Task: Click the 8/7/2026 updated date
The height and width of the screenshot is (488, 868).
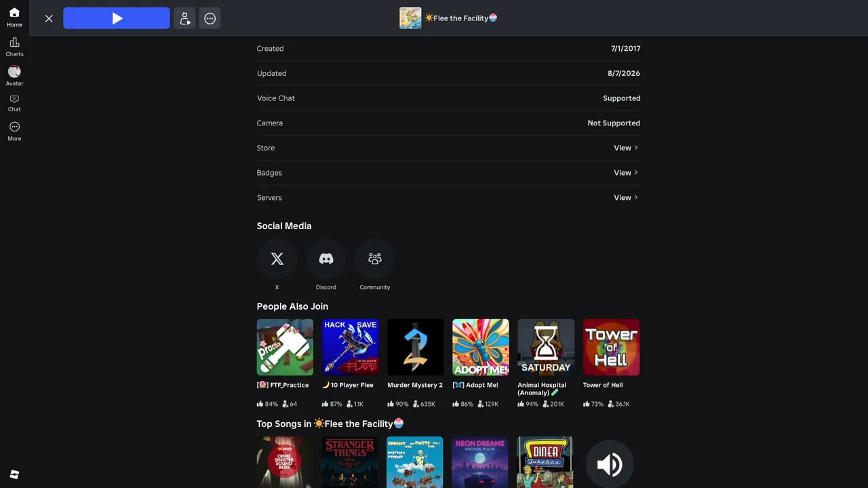Action: pyautogui.click(x=624, y=73)
